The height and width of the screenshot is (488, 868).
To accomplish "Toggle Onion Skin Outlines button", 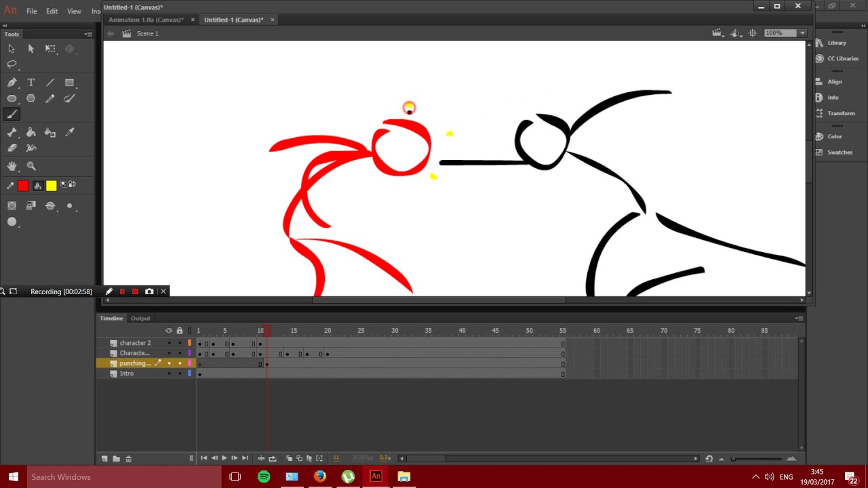I will click(x=299, y=459).
